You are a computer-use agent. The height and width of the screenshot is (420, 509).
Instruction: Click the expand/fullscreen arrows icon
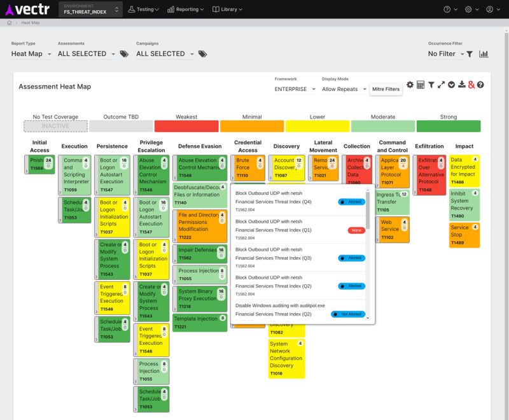click(441, 83)
